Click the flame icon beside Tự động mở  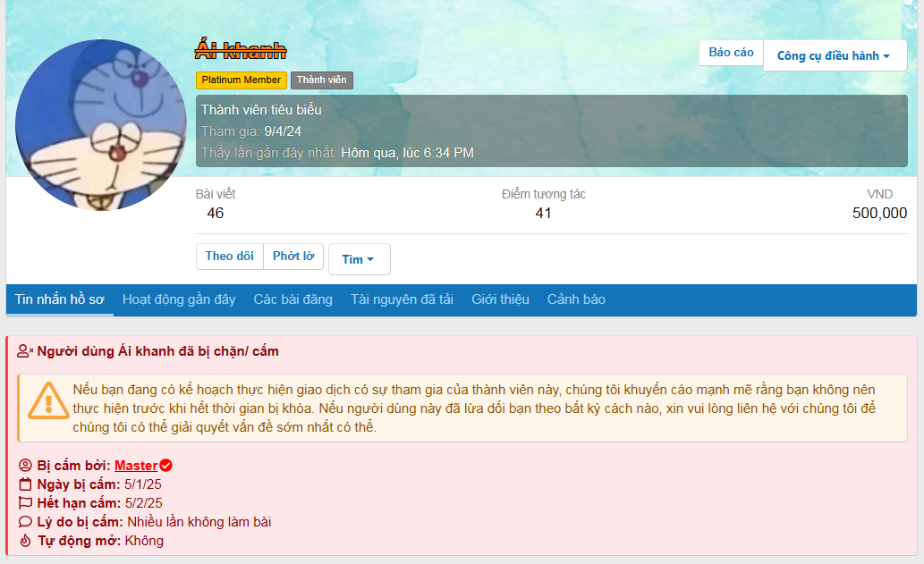pyautogui.click(x=25, y=541)
